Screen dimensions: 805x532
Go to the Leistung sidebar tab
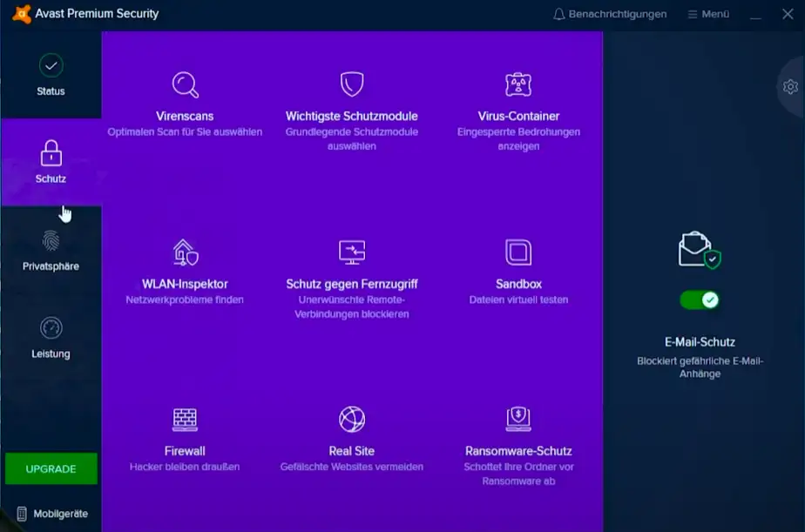[x=51, y=338]
